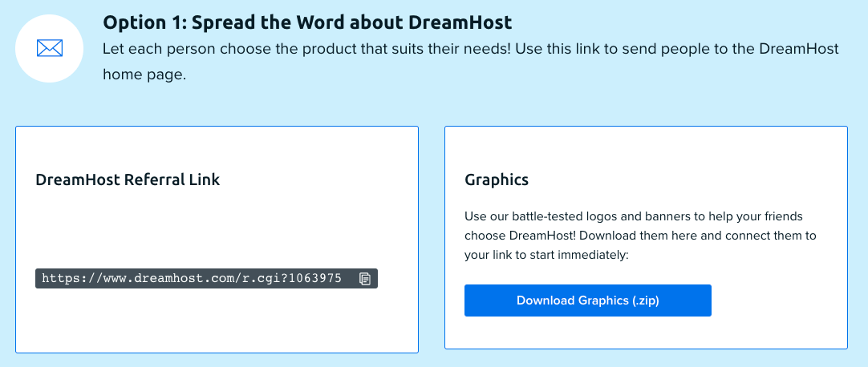
Task: Copy referral link via clipboard icon
Action: pyautogui.click(x=365, y=279)
